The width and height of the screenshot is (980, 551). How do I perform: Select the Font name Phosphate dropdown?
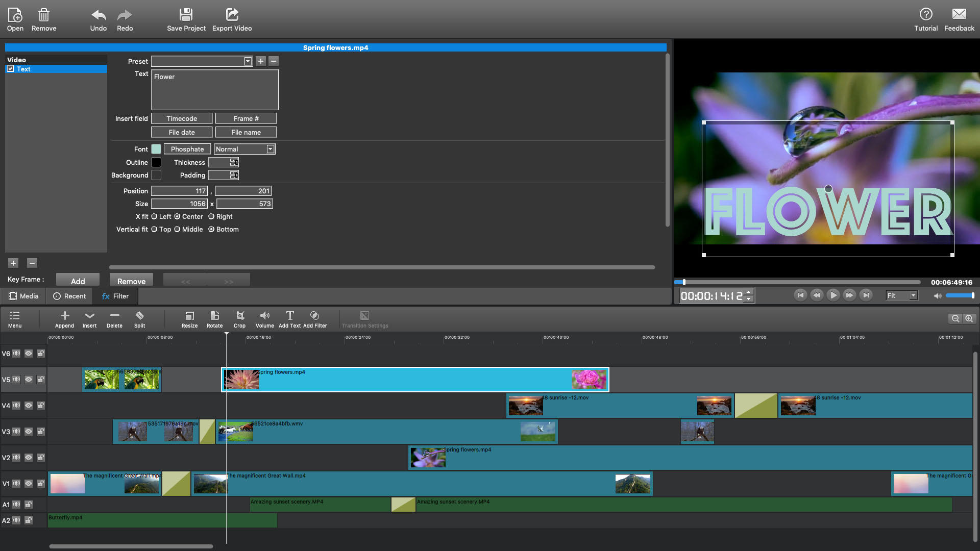point(186,148)
